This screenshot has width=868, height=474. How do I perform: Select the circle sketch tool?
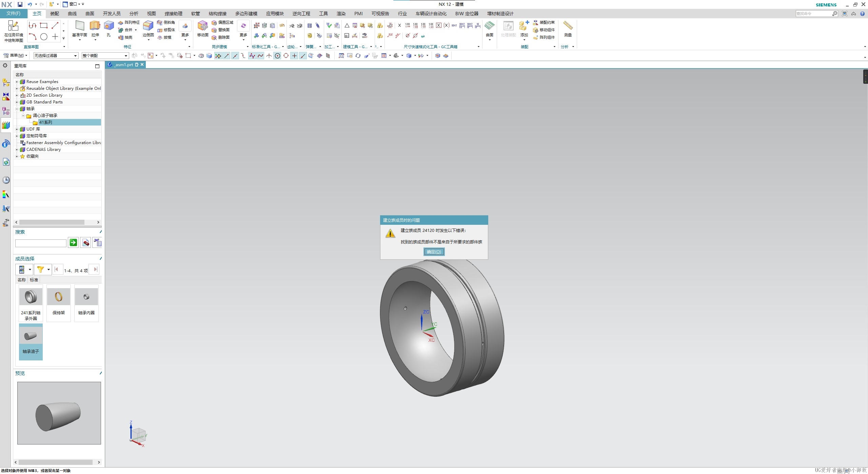[x=44, y=37]
